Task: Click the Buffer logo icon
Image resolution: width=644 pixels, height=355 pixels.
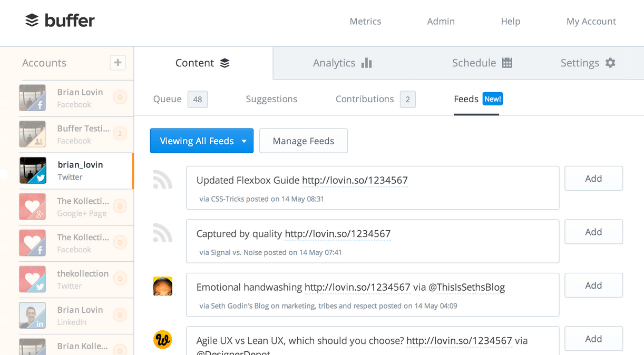Action: pyautogui.click(x=32, y=21)
